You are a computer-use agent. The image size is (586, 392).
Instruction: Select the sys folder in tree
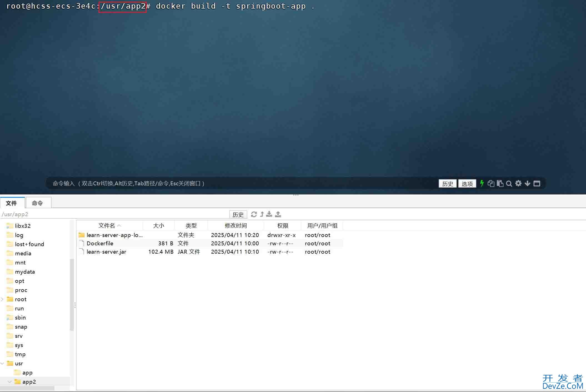(x=19, y=345)
